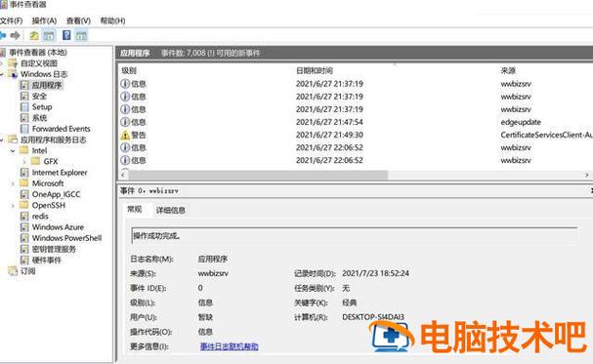
Task: Click the 记录时间 value 2021/7/23 18:52:24
Action: click(375, 273)
